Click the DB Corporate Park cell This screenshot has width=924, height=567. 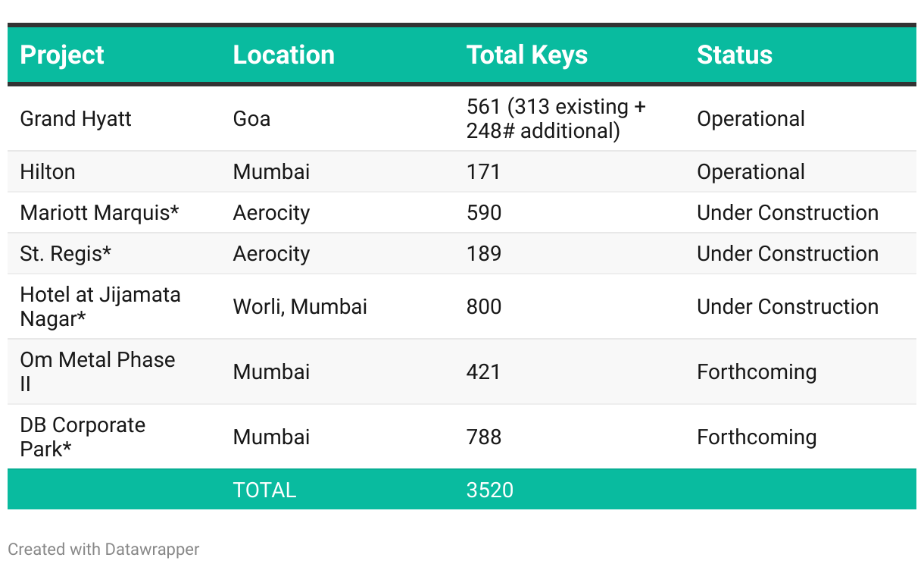pyautogui.click(x=83, y=437)
